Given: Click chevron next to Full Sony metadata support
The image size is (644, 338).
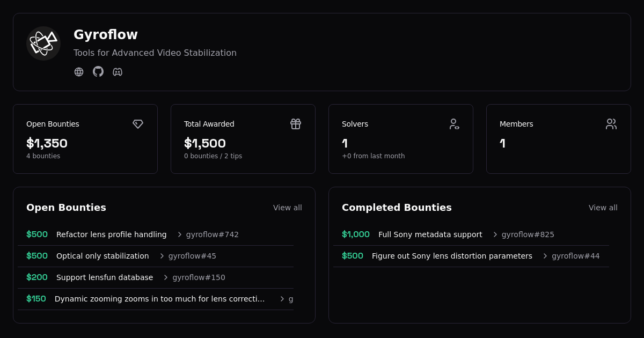Looking at the screenshot, I should pyautogui.click(x=495, y=234).
